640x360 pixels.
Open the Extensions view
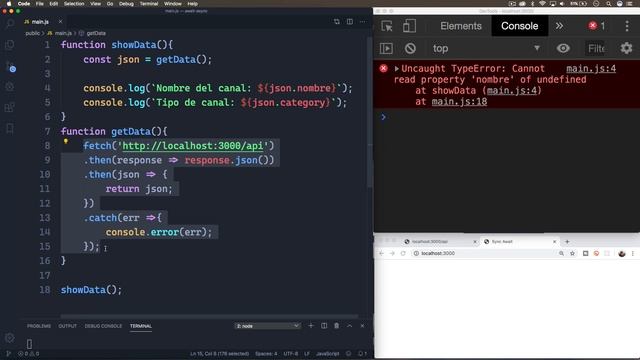(x=10, y=107)
